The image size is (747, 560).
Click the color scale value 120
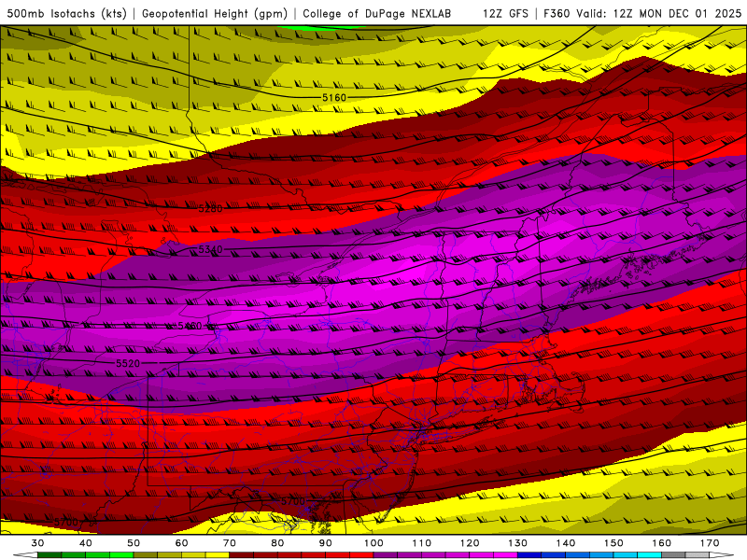tap(470, 543)
